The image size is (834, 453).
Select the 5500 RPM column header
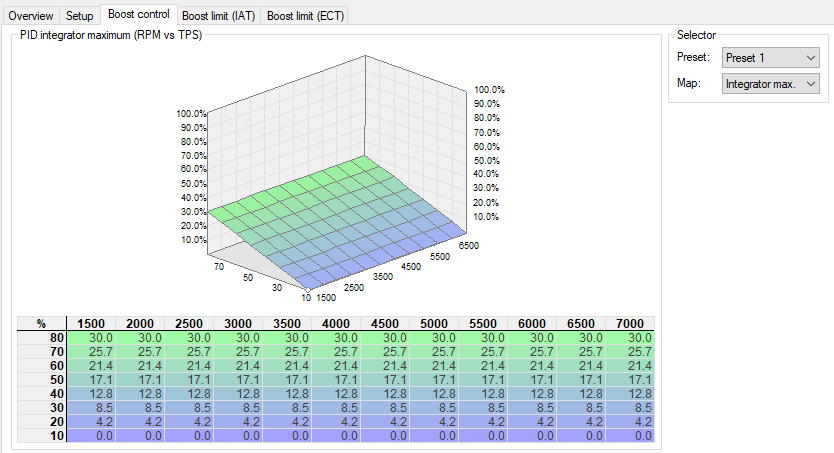[482, 323]
